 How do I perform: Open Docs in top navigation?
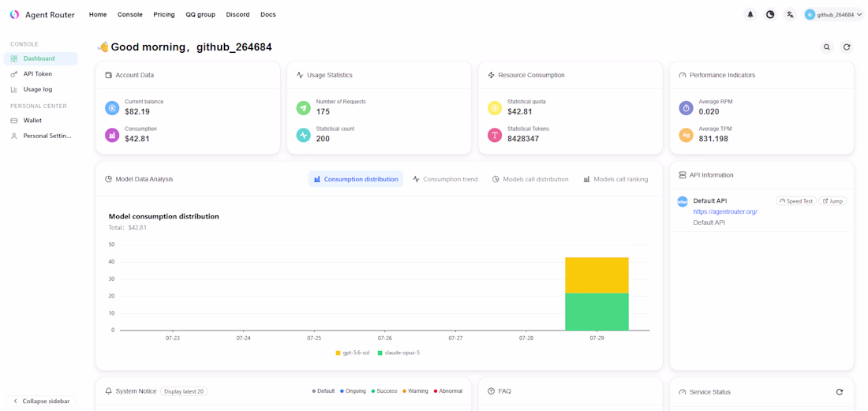[268, 15]
